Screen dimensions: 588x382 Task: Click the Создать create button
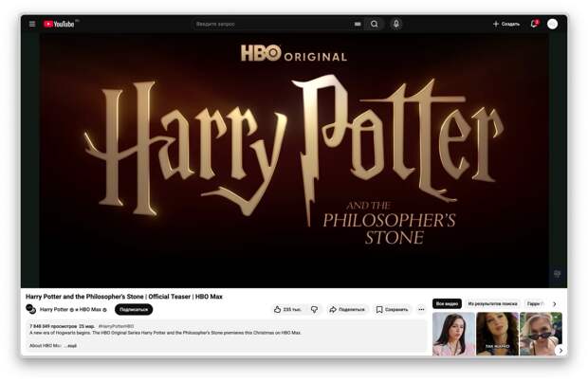pyautogui.click(x=506, y=24)
